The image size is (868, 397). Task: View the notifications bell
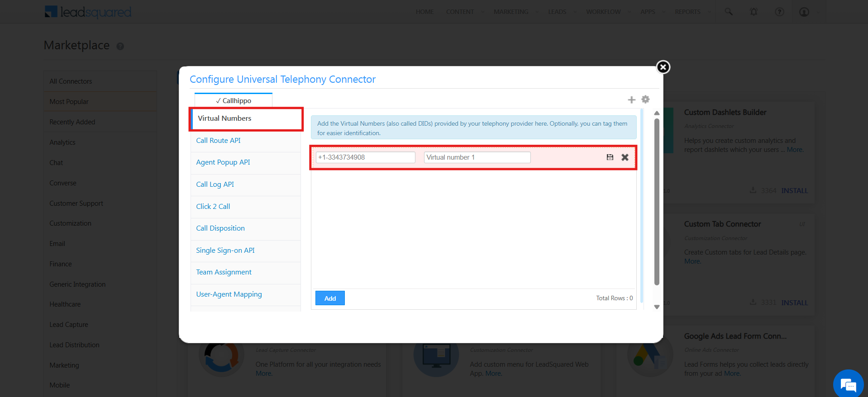(x=754, y=12)
